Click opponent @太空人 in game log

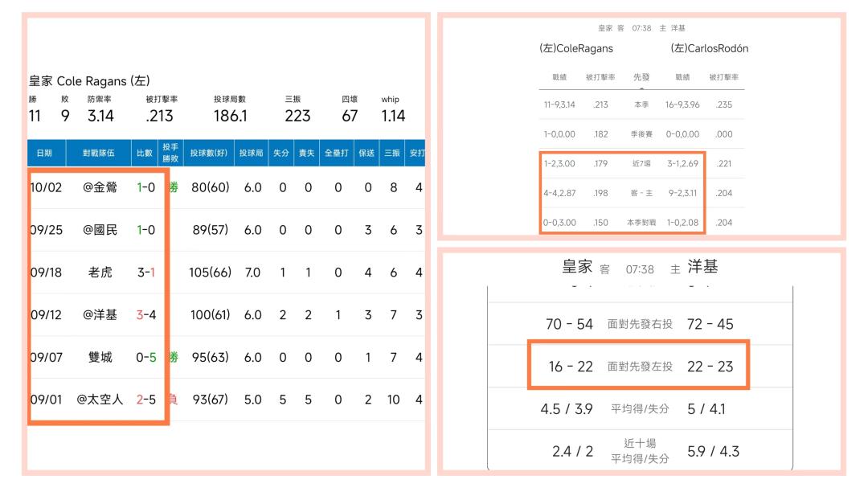point(100,400)
